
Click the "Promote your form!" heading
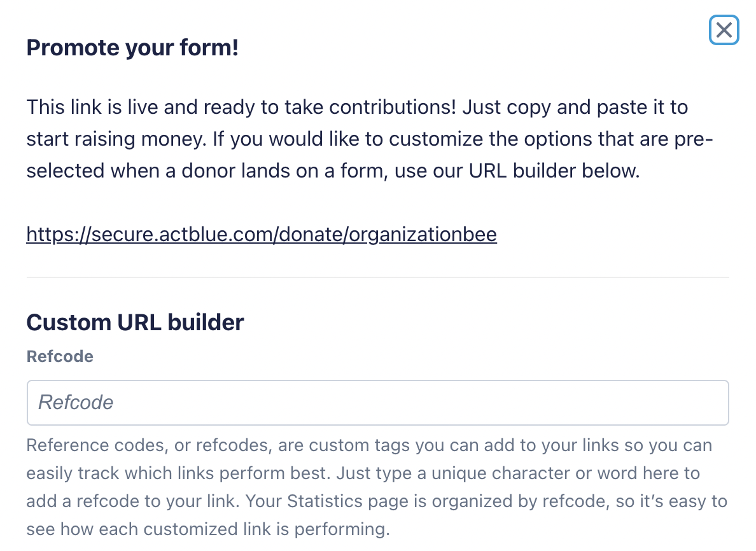pos(132,48)
